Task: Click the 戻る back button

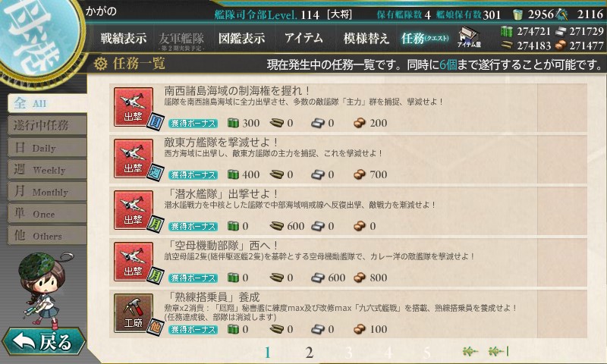Action: tap(43, 341)
